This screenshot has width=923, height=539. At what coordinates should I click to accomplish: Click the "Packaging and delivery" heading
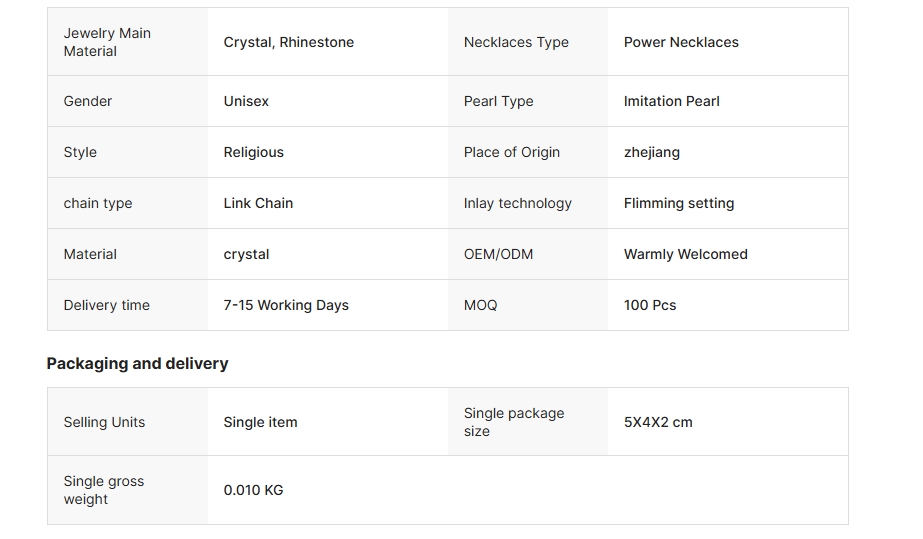(x=137, y=363)
